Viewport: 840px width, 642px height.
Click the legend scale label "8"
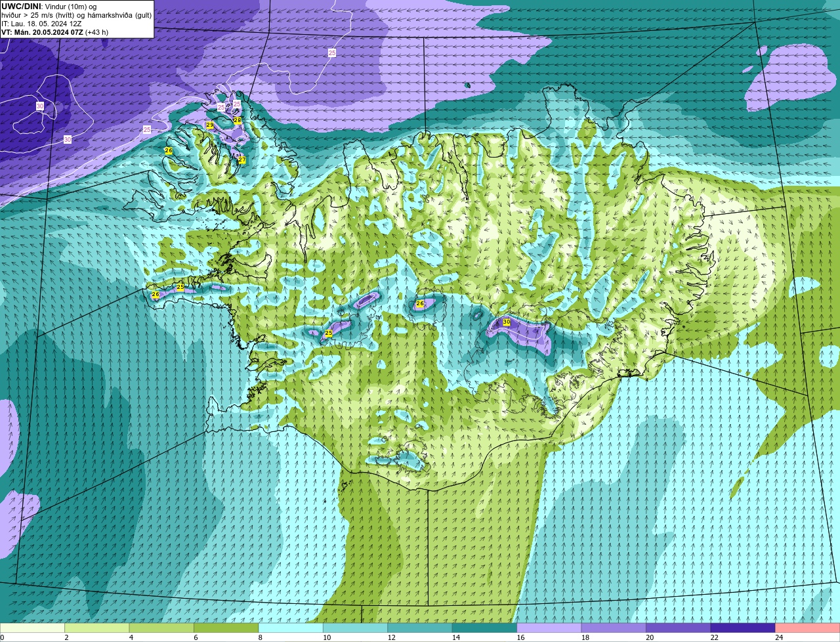coord(261,637)
